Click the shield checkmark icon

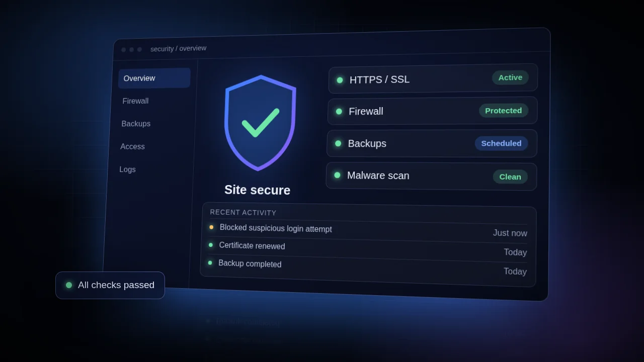click(x=260, y=123)
